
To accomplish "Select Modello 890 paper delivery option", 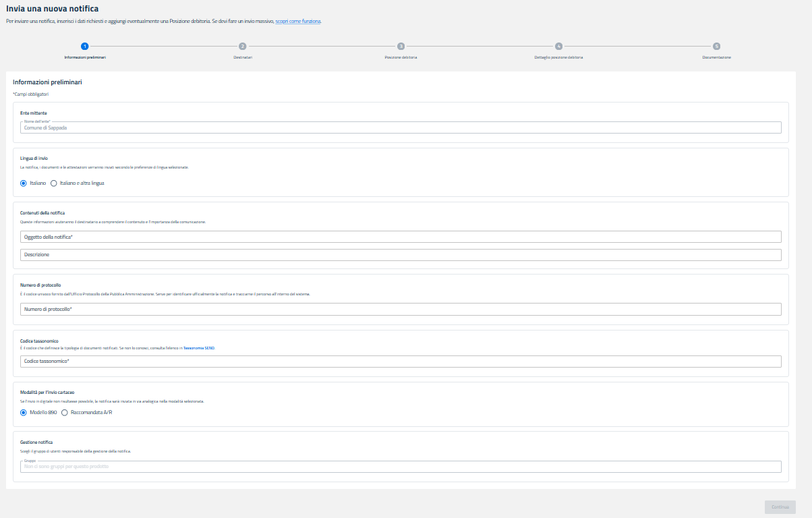I will 24,412.
